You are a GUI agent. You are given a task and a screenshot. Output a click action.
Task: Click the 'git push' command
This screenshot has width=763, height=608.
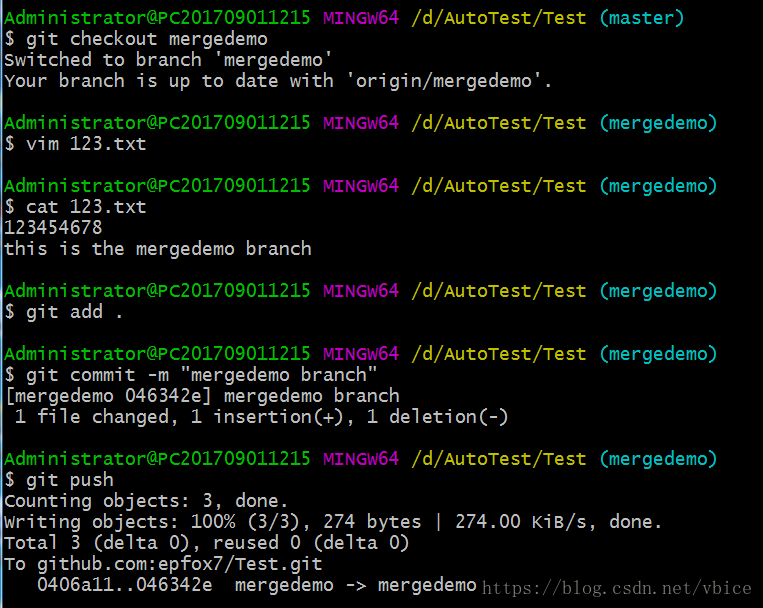tap(70, 480)
